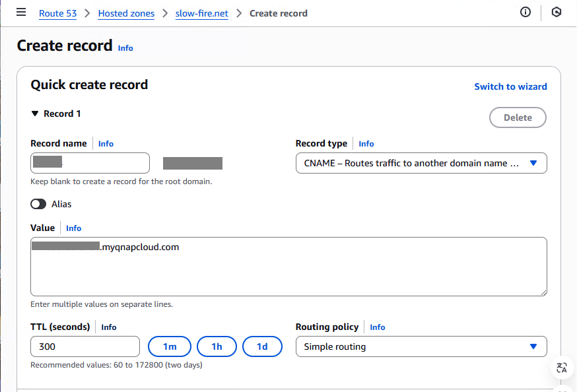This screenshot has height=392, width=577.
Task: Click Switch to wizard link
Action: pyautogui.click(x=510, y=86)
